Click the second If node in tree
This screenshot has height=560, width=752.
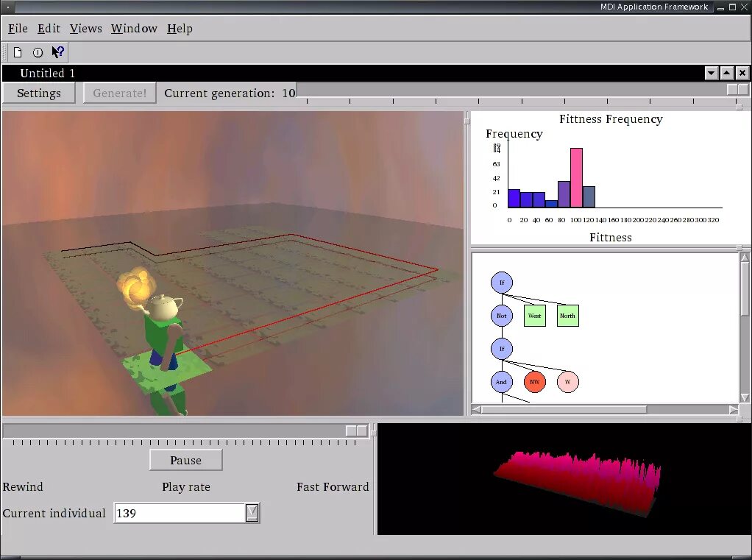[x=502, y=349]
